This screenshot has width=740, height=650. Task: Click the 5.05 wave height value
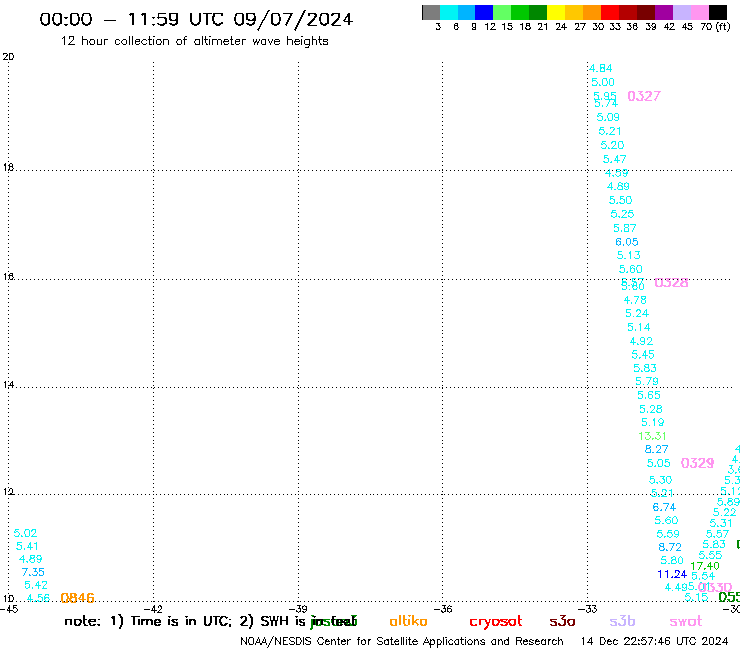(658, 464)
